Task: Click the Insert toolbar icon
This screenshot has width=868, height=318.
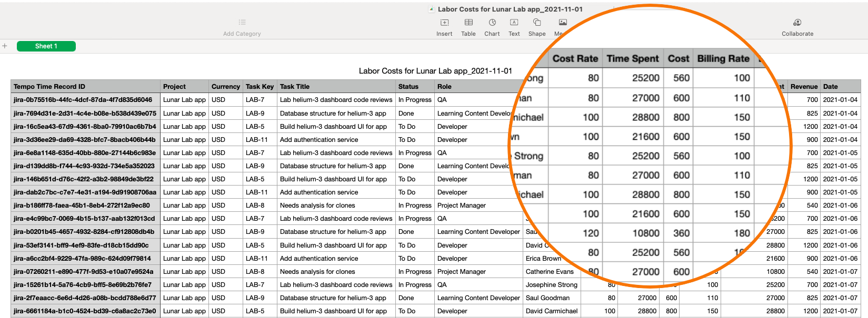Action: tap(444, 23)
